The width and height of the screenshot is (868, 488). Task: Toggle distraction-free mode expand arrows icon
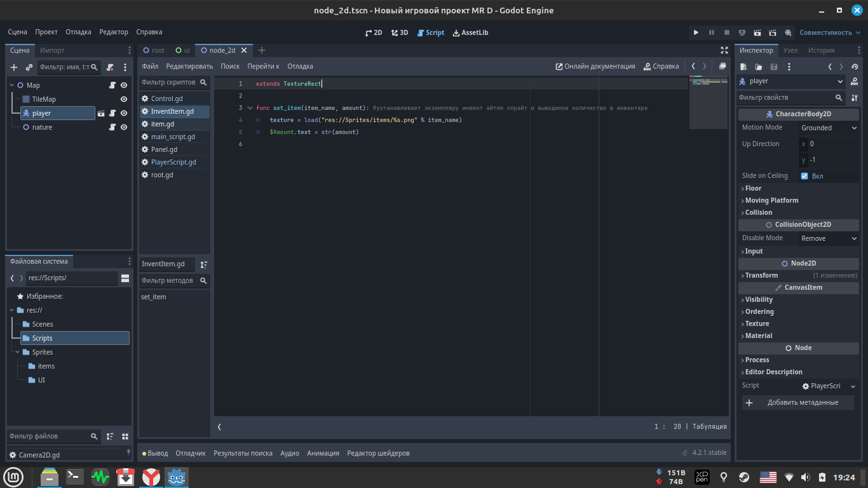(x=724, y=50)
